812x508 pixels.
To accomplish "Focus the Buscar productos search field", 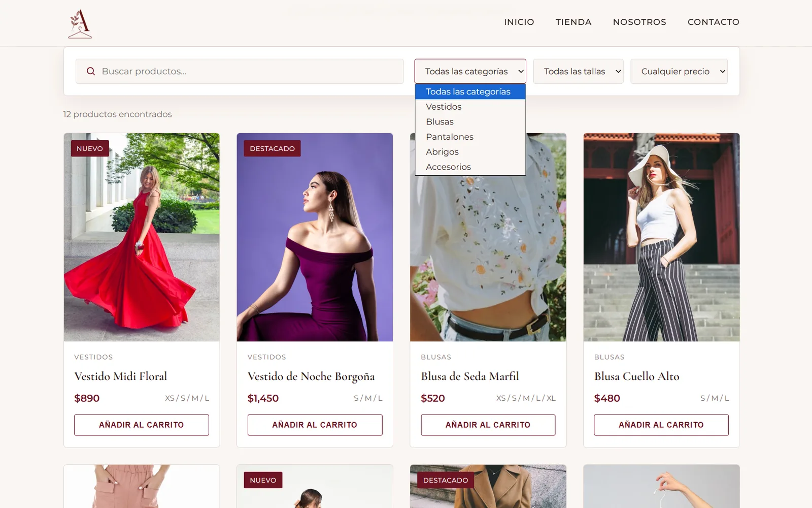I will [x=240, y=72].
